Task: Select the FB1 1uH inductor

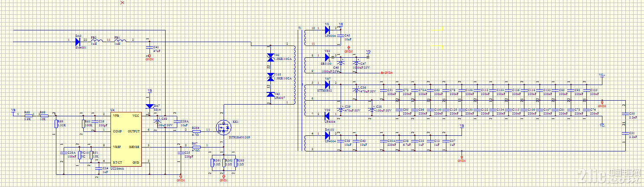Action: (x=120, y=41)
